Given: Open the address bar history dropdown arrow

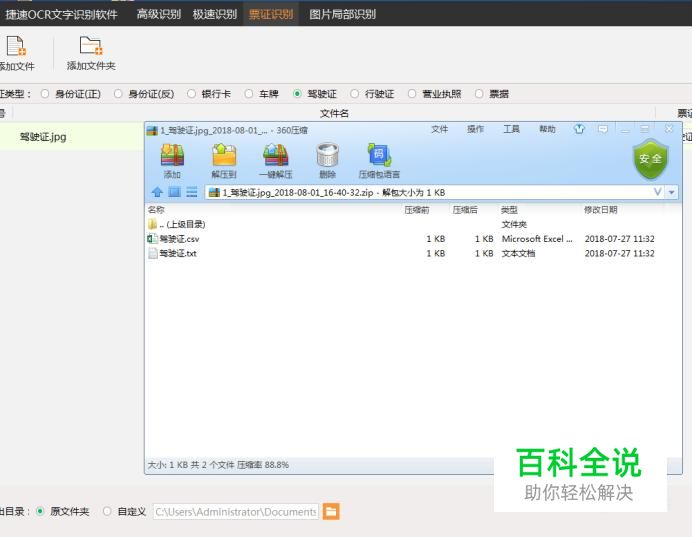Looking at the screenshot, I should click(x=672, y=192).
